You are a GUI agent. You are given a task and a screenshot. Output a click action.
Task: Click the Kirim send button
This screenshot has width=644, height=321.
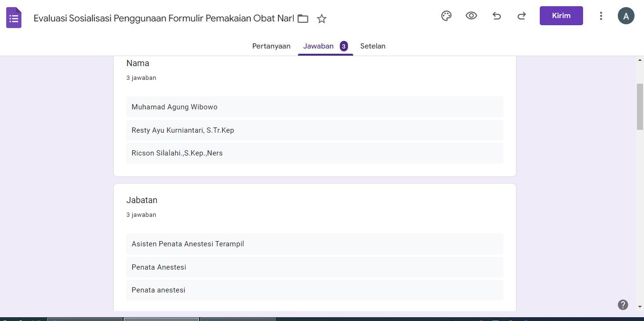561,16
